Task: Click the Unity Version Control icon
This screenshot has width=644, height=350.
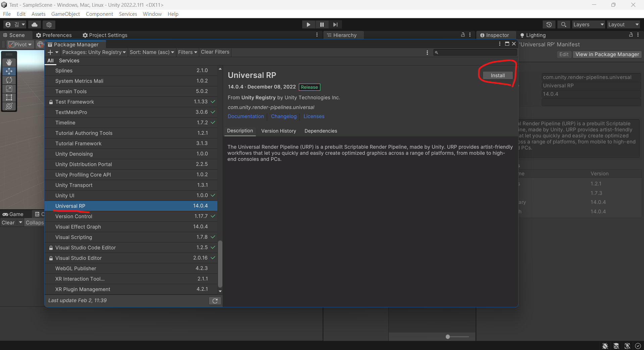Action: [49, 25]
